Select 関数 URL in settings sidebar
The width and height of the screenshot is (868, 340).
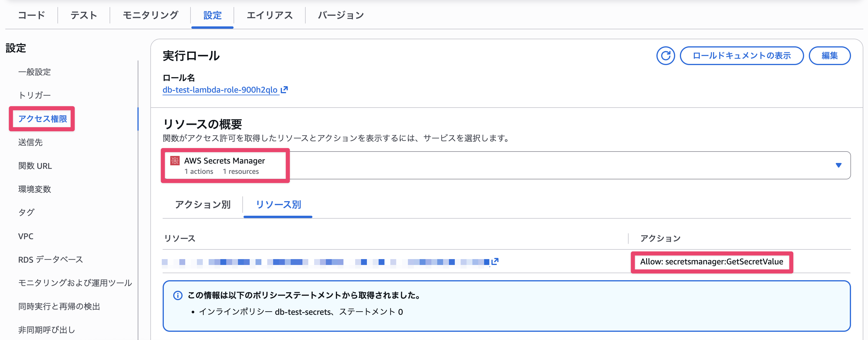[x=35, y=166]
